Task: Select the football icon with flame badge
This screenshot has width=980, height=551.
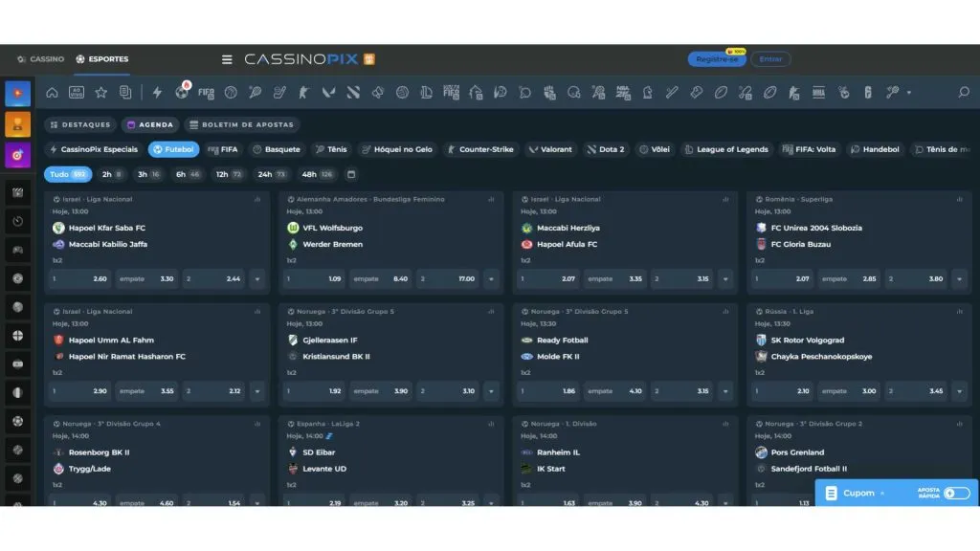Action: point(182,93)
